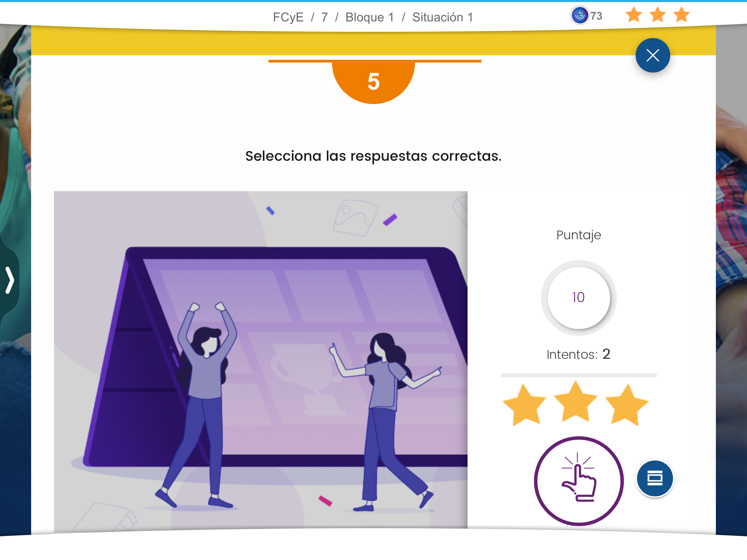The image size is (747, 560).
Task: Open the blue stacked-panels icon button
Action: tap(655, 478)
